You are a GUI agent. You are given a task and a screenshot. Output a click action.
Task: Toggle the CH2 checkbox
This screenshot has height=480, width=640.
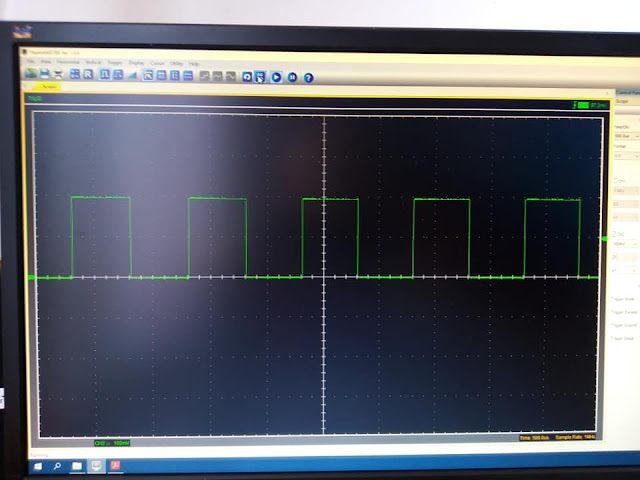coord(615,234)
